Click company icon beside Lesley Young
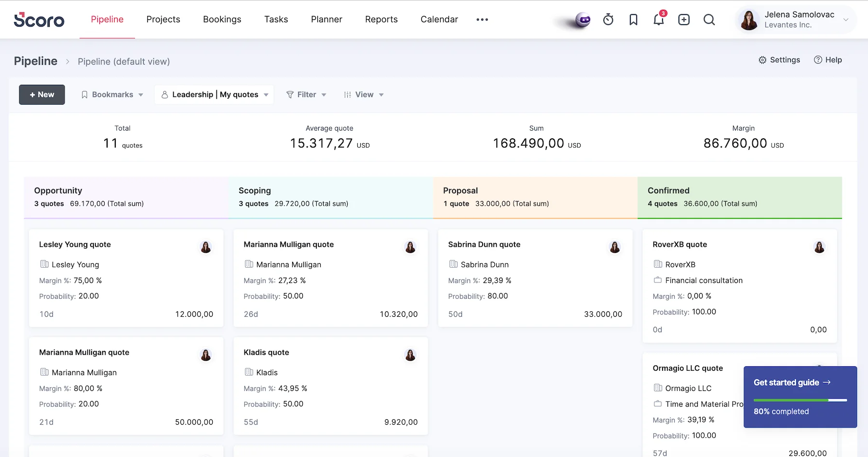 (44, 264)
